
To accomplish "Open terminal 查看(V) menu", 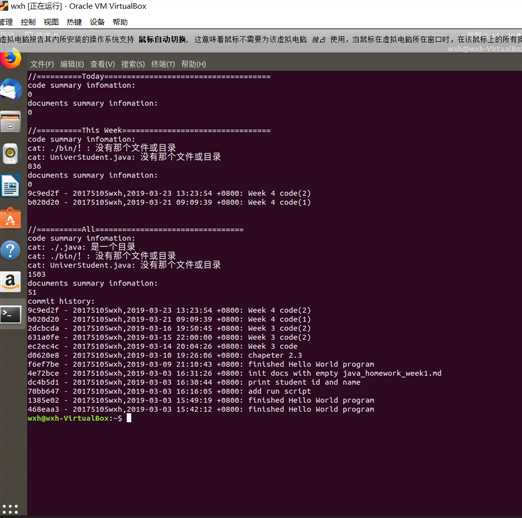I will click(x=103, y=64).
